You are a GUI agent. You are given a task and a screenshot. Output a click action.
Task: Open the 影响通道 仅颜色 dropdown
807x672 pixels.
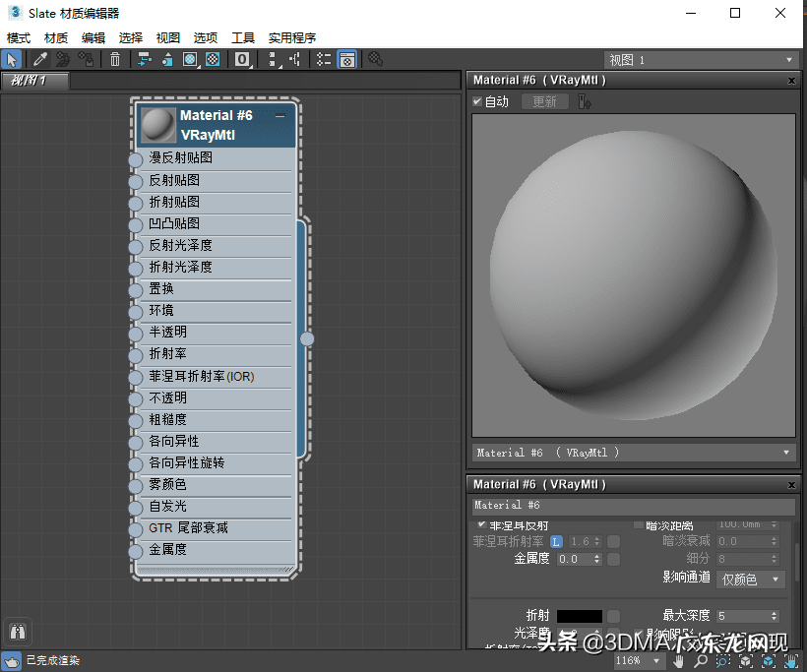point(751,580)
